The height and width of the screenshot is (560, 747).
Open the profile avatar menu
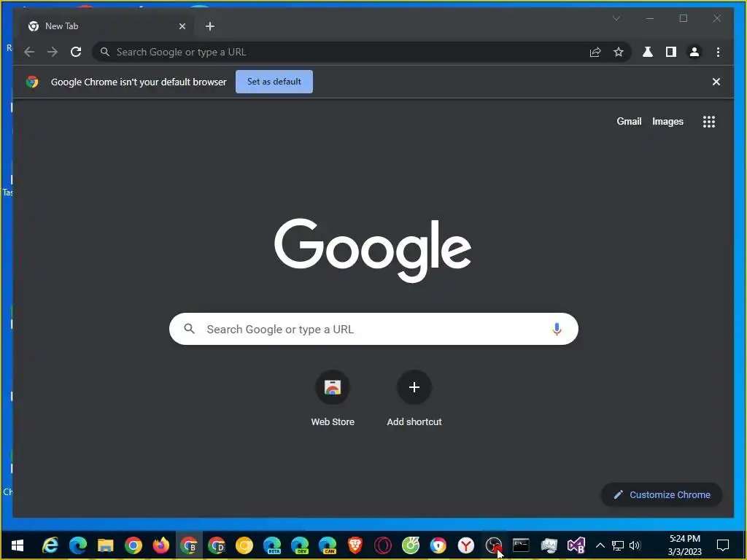[x=694, y=52]
